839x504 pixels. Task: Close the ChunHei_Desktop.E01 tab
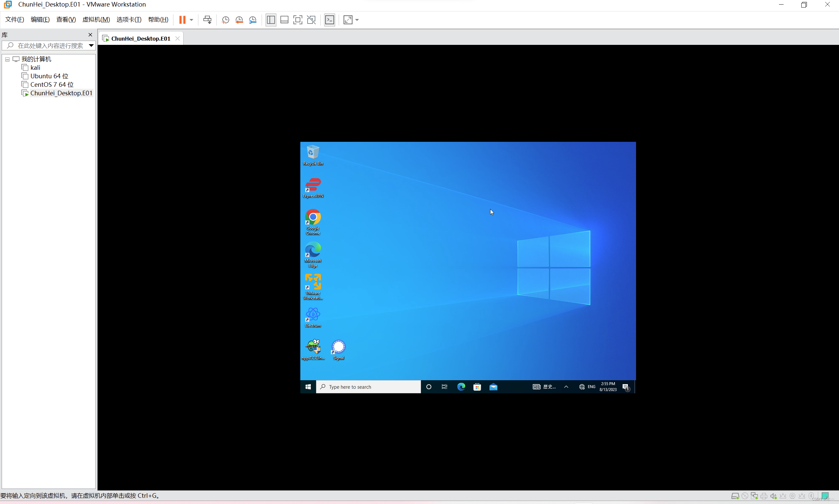click(x=177, y=38)
